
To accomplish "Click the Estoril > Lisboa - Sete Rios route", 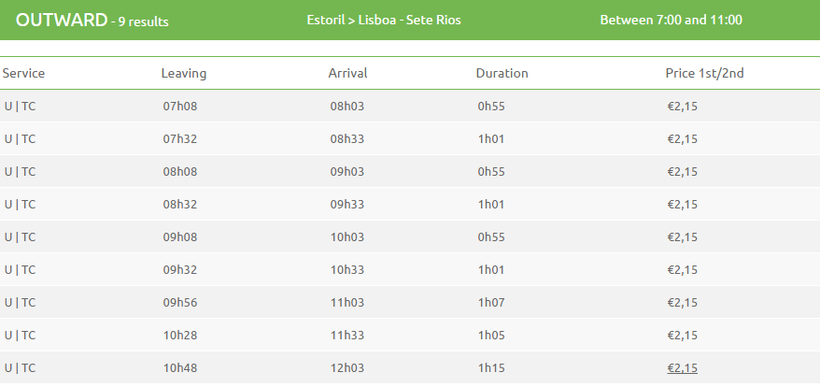I will coord(384,20).
